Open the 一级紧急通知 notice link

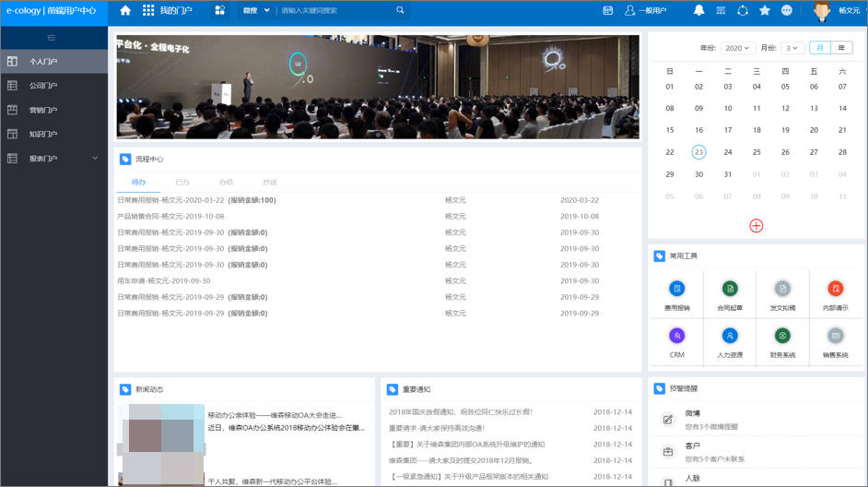[x=469, y=477]
